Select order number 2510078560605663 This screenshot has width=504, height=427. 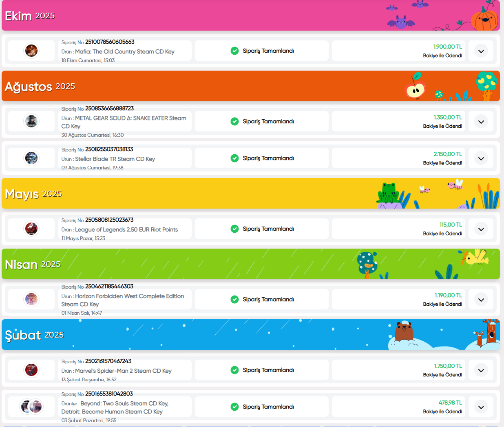click(110, 42)
